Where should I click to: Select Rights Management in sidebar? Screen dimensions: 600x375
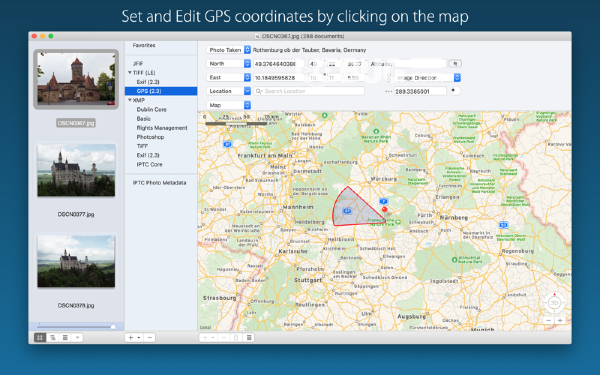(x=162, y=128)
